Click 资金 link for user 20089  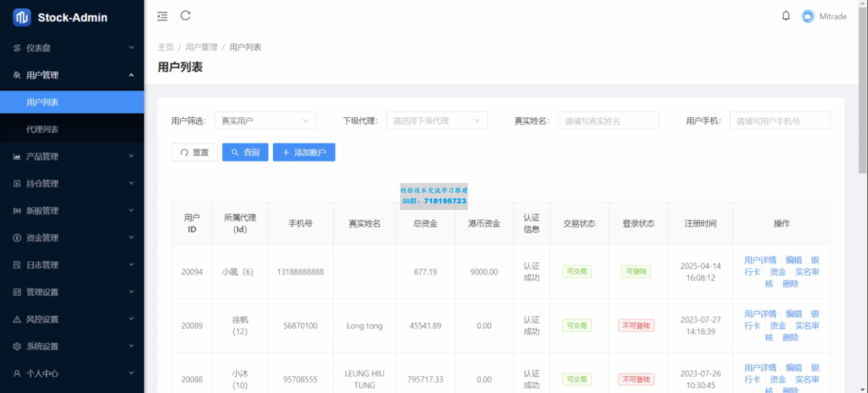pos(777,326)
